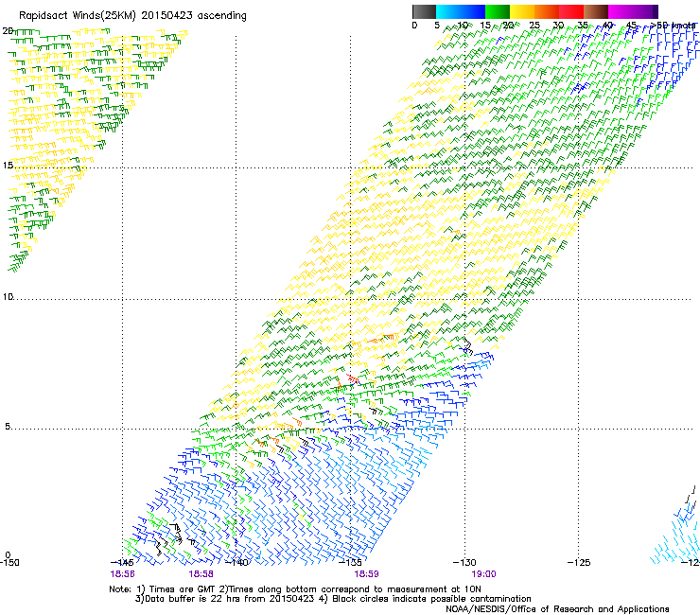Choose the magenta 40-45 knots legend swatch
This screenshot has height=615, width=700.
621,11
